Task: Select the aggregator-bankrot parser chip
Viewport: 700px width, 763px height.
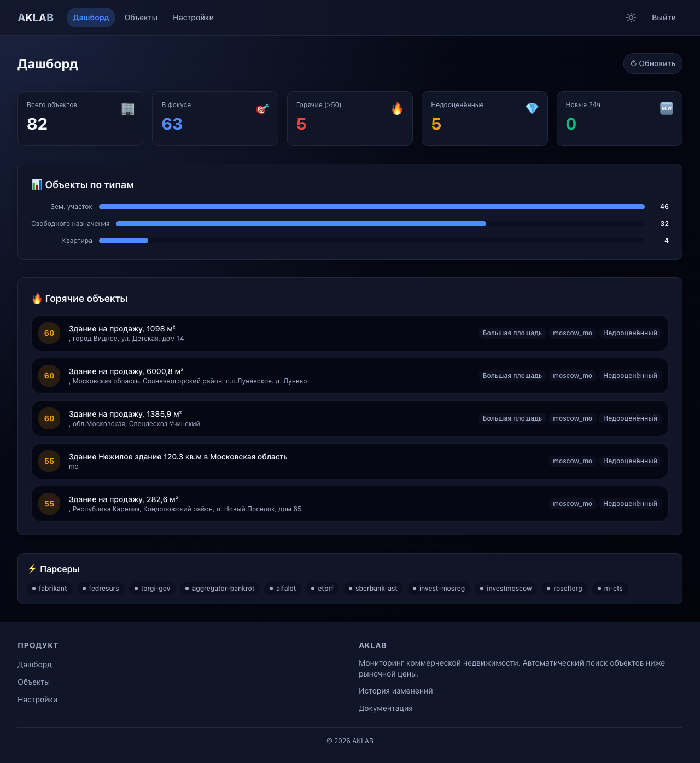Action: coord(220,589)
